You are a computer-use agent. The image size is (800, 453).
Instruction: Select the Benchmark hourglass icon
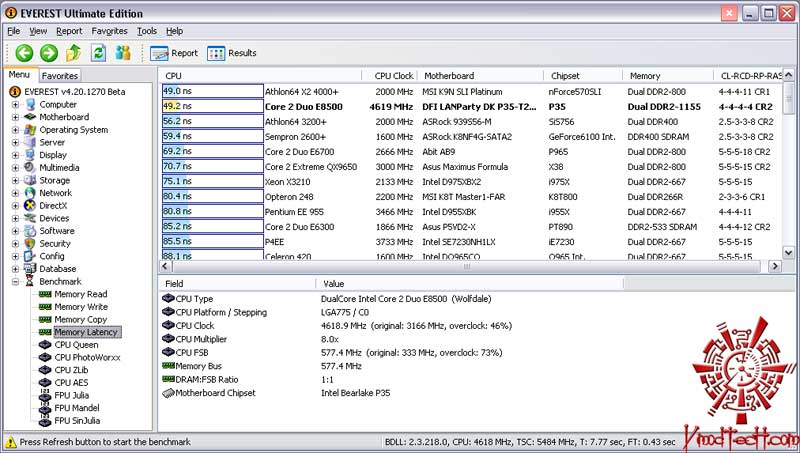[x=30, y=282]
